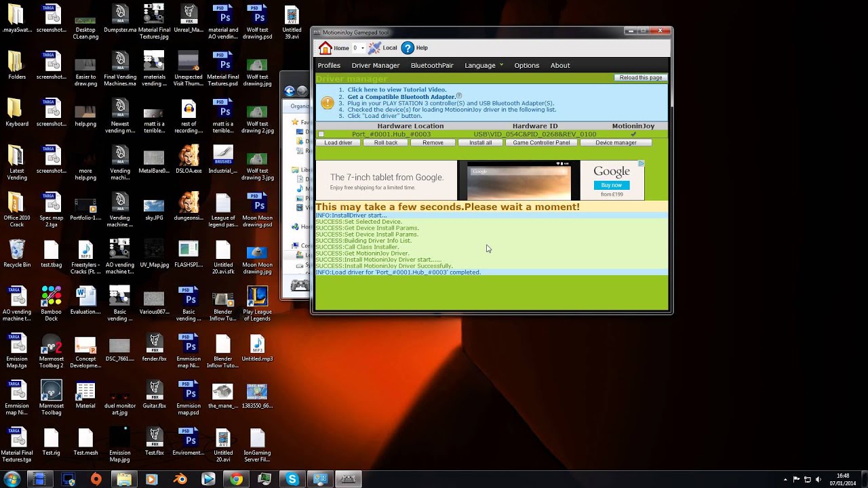Select the test.tbag desktop file
This screenshot has width=868, height=488.
coord(52,254)
